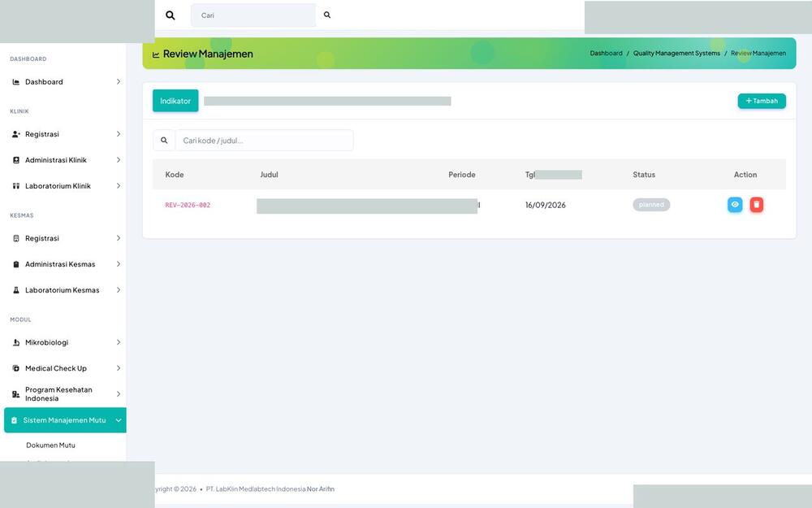Expand Program Kesehatan Indonesia chevron
This screenshot has height=508, width=812.
tap(118, 394)
